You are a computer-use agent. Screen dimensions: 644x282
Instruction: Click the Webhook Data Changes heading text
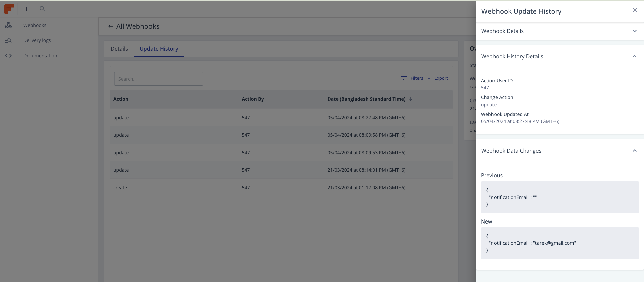pos(511,151)
